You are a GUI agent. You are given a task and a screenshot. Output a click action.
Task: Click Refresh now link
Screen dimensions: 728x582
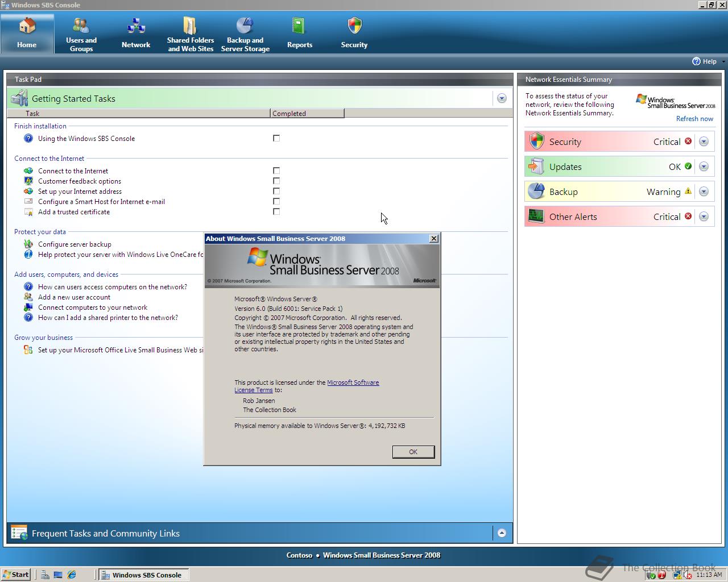click(x=694, y=119)
